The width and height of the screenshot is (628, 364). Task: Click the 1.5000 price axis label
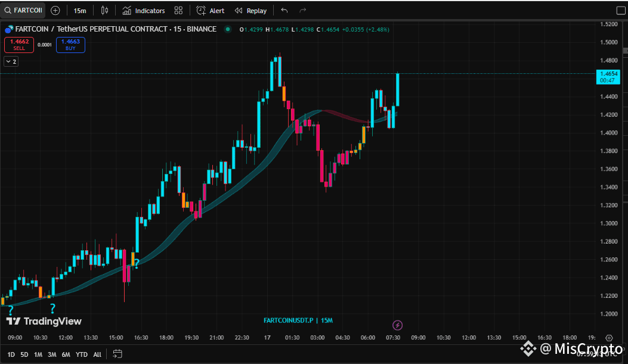click(609, 42)
